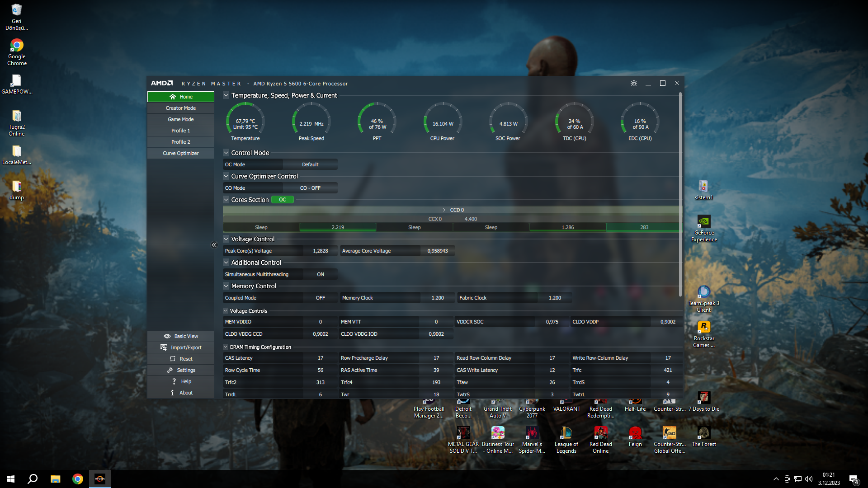Open the Curve Optimizer tab
The image size is (868, 488).
[180, 153]
